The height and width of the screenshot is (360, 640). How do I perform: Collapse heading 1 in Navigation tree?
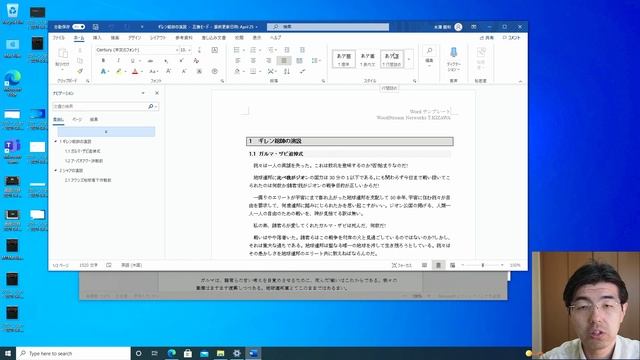56,141
